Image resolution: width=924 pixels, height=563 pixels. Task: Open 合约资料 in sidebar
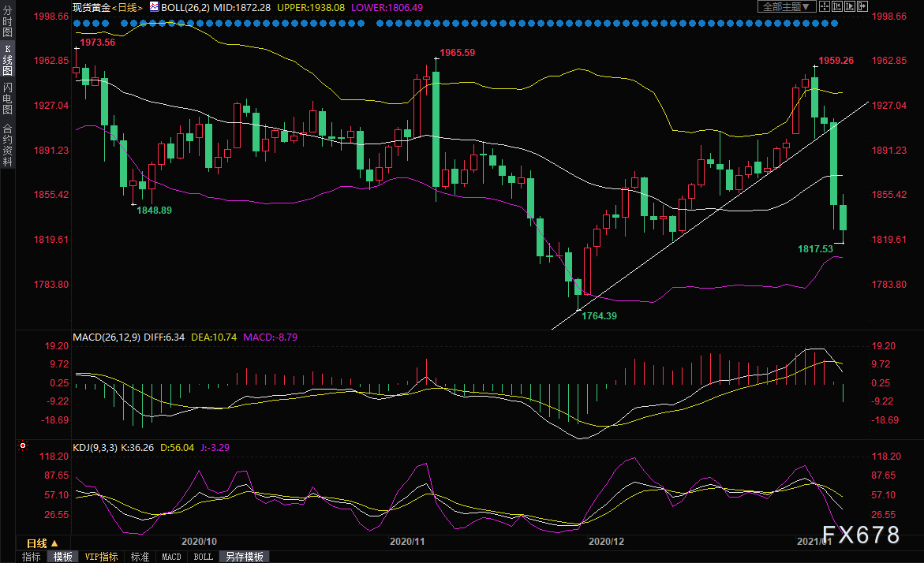8,145
